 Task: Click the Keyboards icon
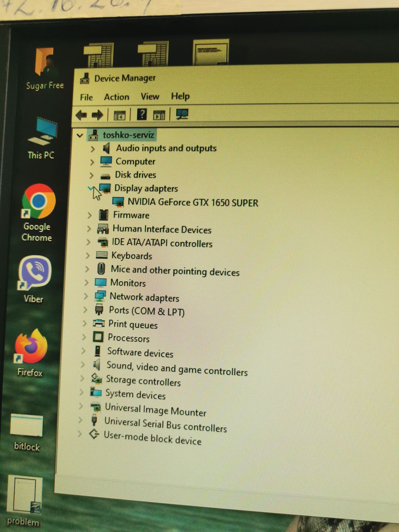point(101,255)
